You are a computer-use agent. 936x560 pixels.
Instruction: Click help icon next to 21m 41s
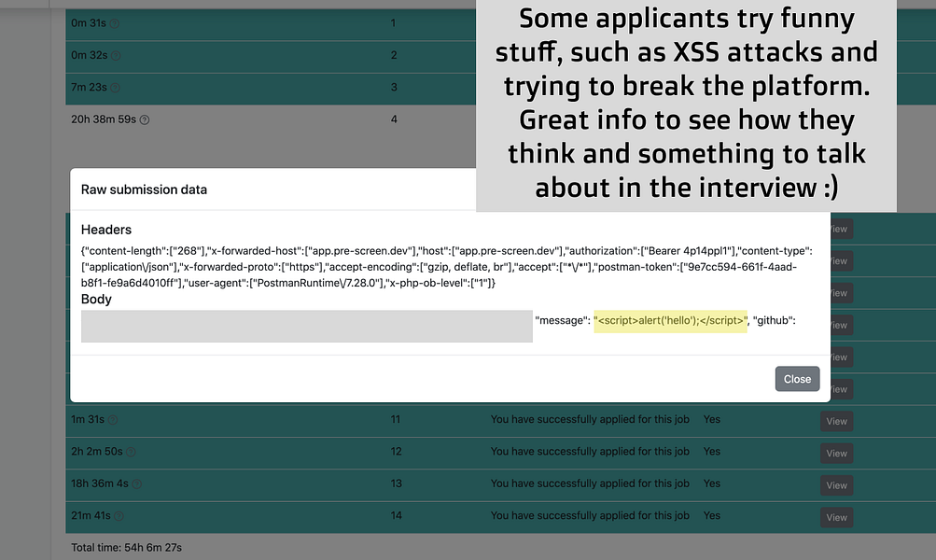click(x=119, y=516)
